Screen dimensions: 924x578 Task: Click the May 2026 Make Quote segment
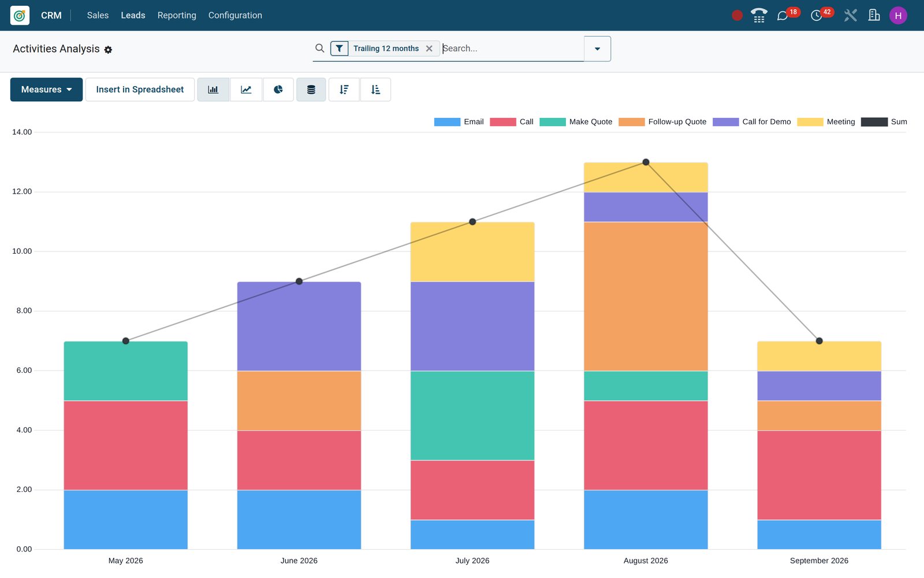(126, 371)
